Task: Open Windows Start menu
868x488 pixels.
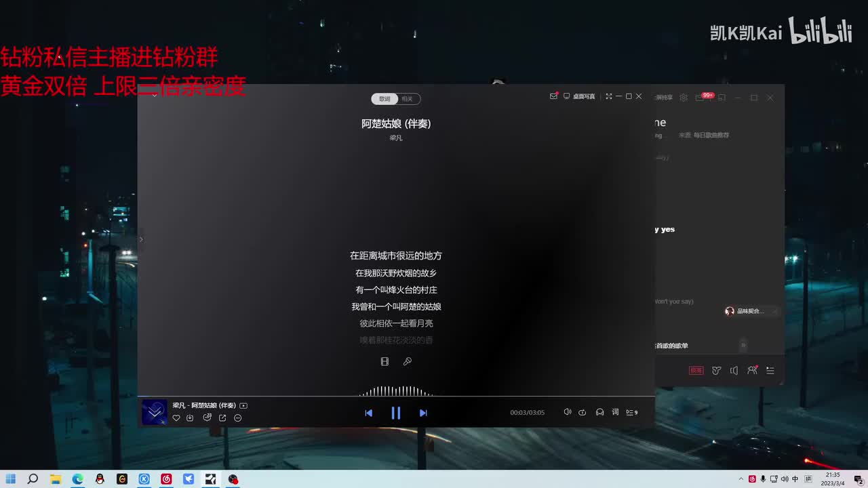Action: point(11,479)
